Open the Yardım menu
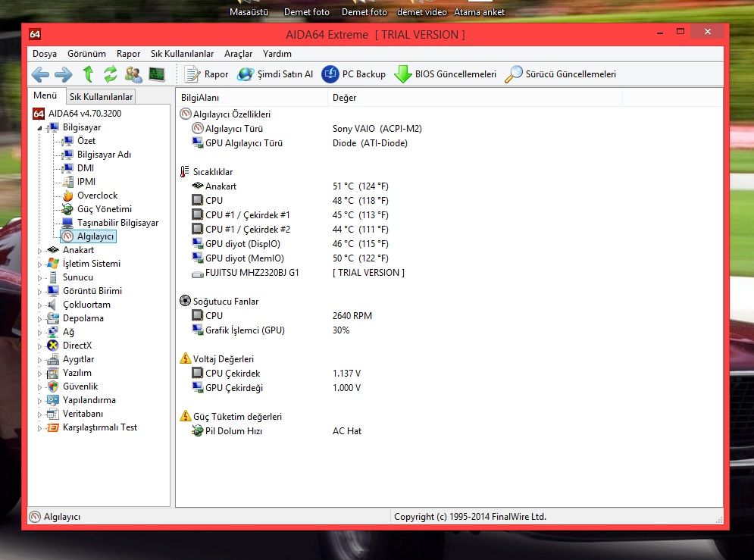 point(277,54)
